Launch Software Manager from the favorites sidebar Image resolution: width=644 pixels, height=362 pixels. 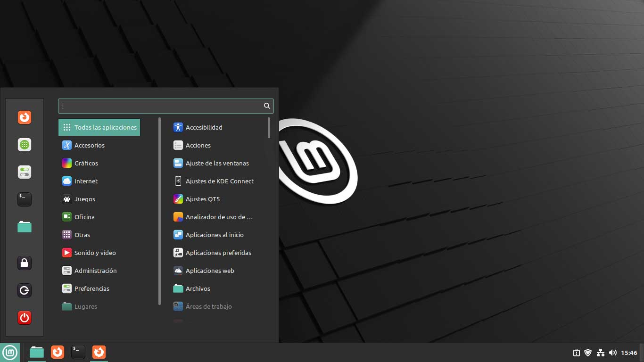[25, 145]
